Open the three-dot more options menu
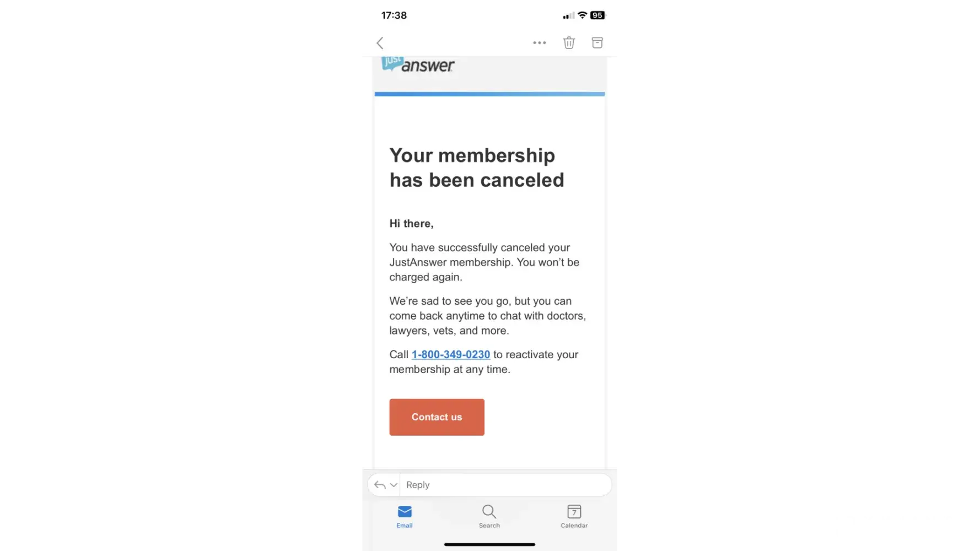Image resolution: width=980 pixels, height=551 pixels. coord(540,42)
